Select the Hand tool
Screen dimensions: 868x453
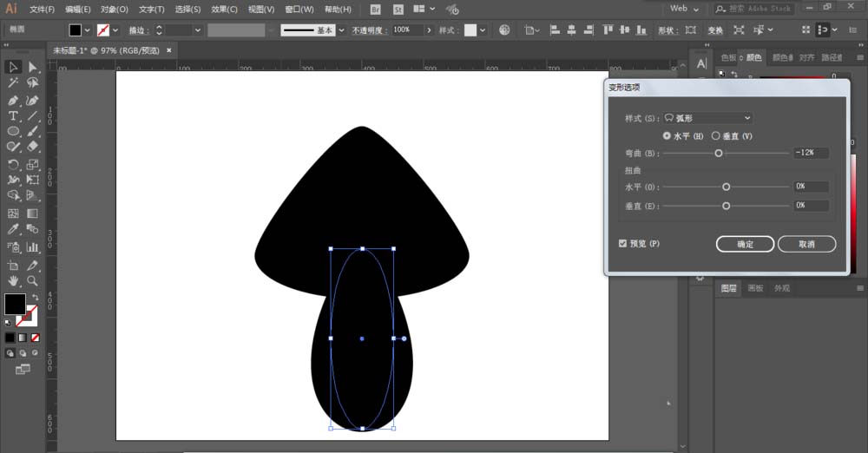click(x=14, y=280)
